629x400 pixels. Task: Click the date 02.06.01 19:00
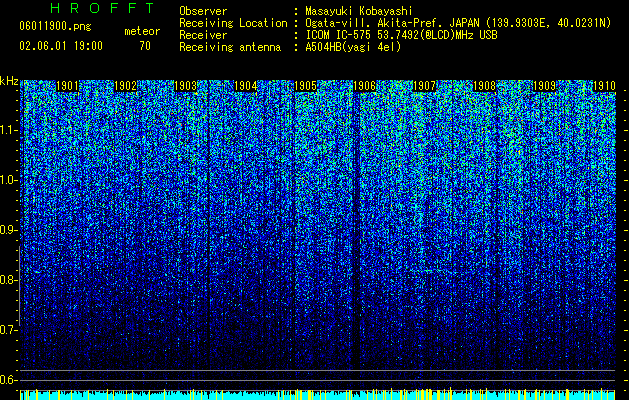(61, 46)
